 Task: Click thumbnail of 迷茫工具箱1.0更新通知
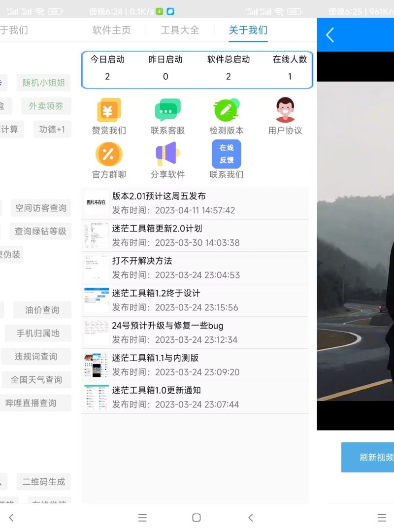(96, 398)
